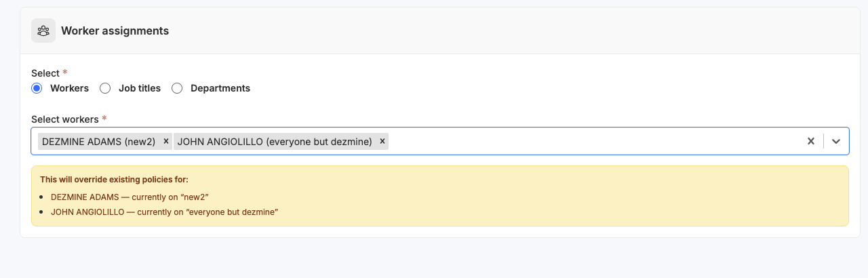Click the Worker assignments heading
868x278 pixels.
point(115,31)
